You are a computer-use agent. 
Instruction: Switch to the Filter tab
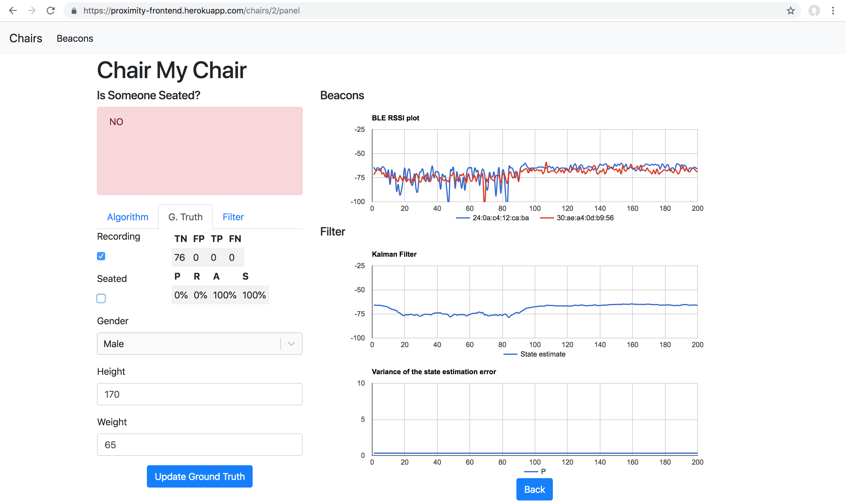point(233,217)
